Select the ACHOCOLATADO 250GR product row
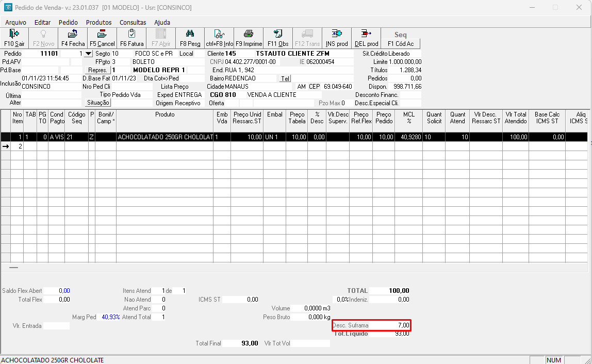This screenshot has height=364, width=592. [x=165, y=137]
